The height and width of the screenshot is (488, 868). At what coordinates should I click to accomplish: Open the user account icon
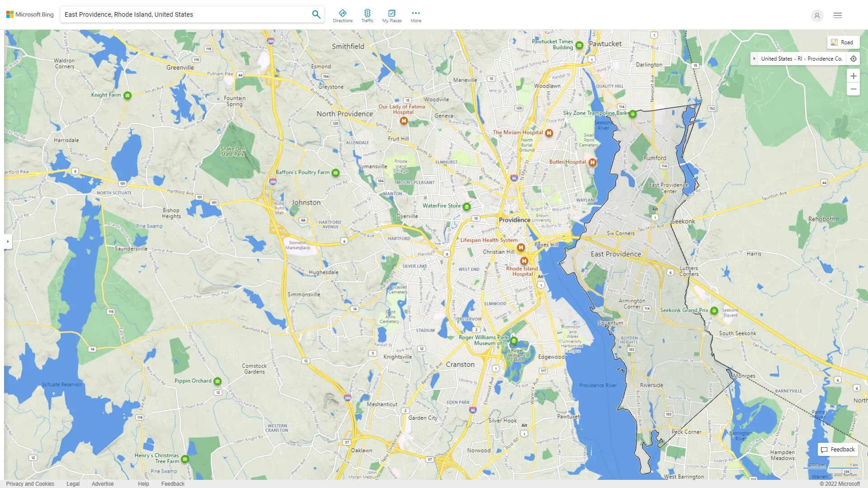click(x=817, y=15)
